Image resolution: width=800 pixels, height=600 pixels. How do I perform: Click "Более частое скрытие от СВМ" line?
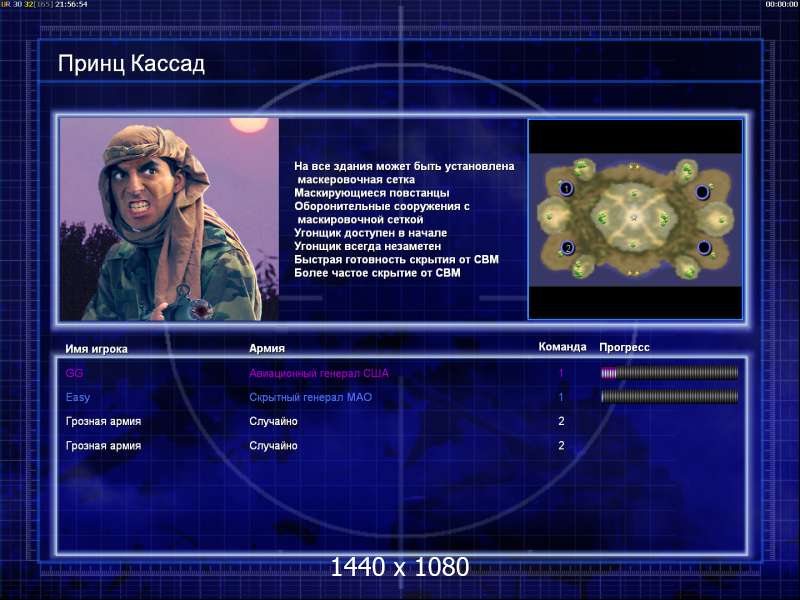[x=377, y=272]
